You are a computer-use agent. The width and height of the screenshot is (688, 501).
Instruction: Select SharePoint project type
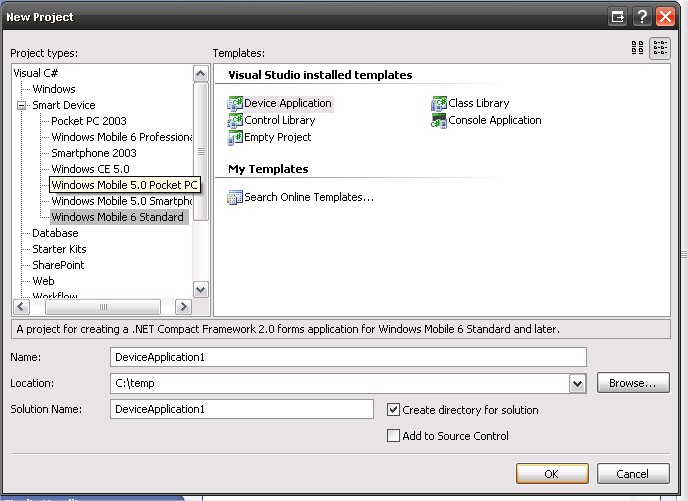point(58,265)
